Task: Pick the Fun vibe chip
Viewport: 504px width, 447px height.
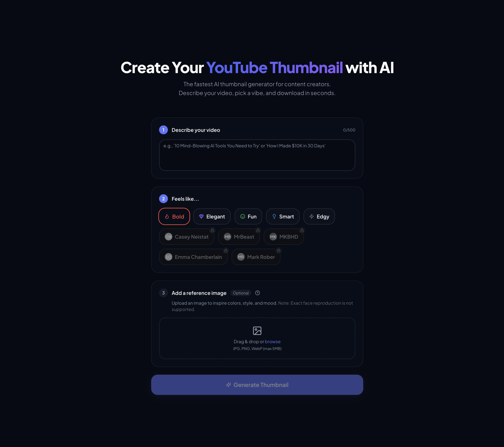Action: pos(248,216)
